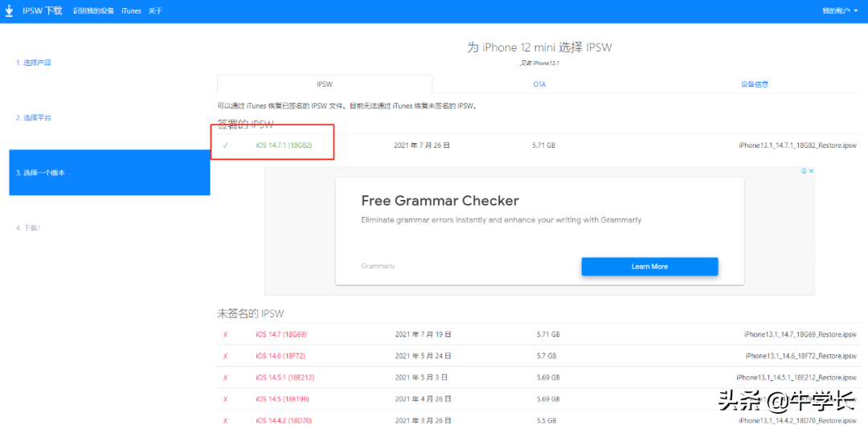Select step 3. 选择一个版本
The width and height of the screenshot is (868, 425).
(109, 173)
